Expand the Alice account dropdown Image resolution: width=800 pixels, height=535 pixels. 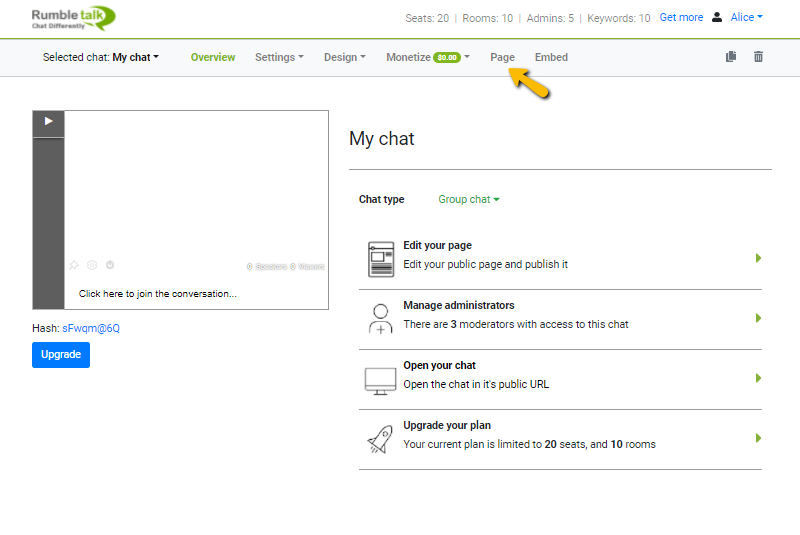tap(746, 17)
